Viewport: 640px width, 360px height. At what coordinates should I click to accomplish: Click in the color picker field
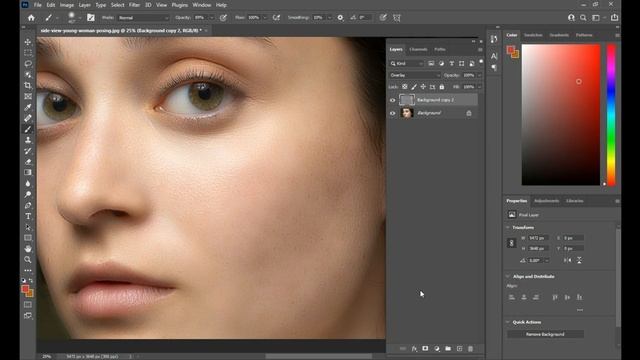(561, 115)
